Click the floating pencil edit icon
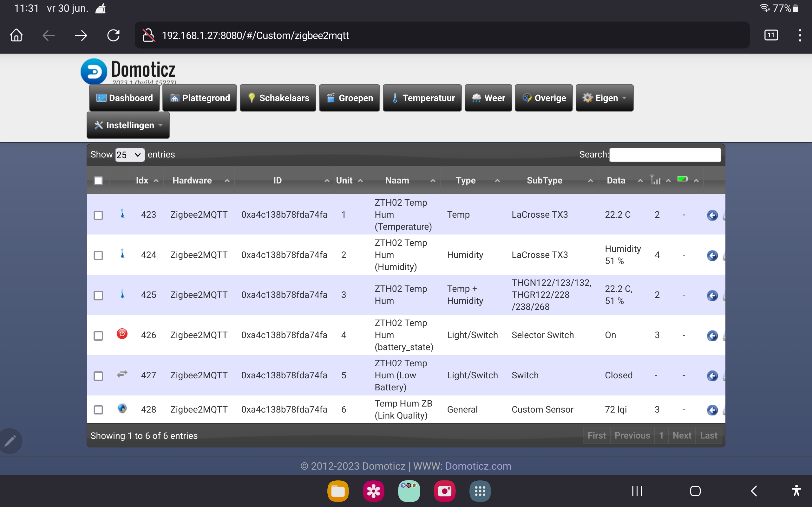The width and height of the screenshot is (812, 507). [x=10, y=441]
